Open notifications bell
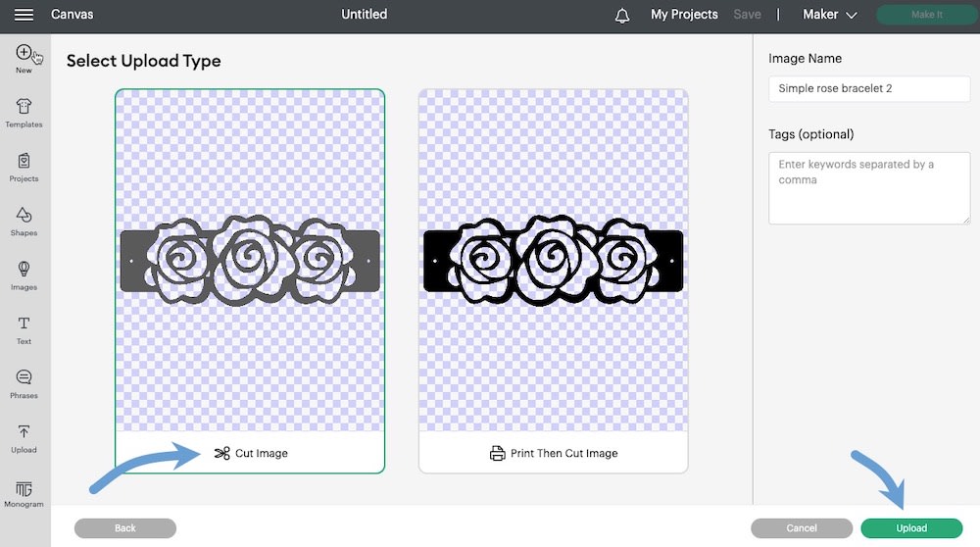Viewport: 980px width, 547px height. pyautogui.click(x=622, y=15)
